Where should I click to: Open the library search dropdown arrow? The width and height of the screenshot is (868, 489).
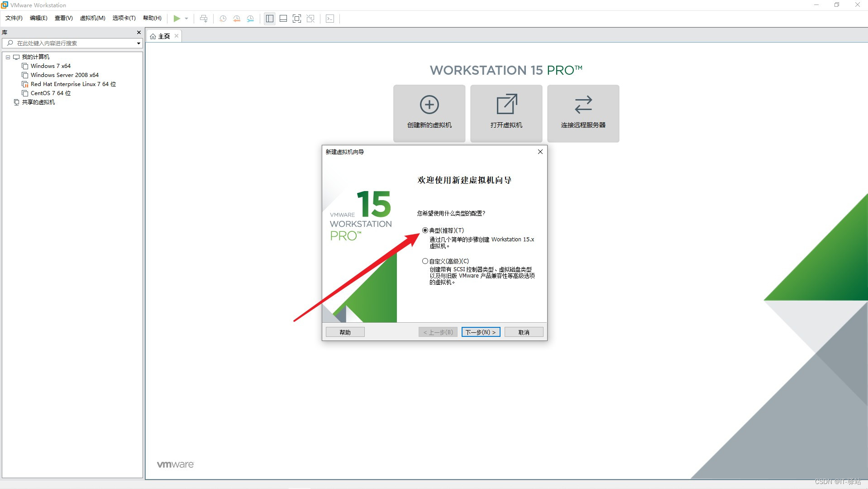coord(138,43)
